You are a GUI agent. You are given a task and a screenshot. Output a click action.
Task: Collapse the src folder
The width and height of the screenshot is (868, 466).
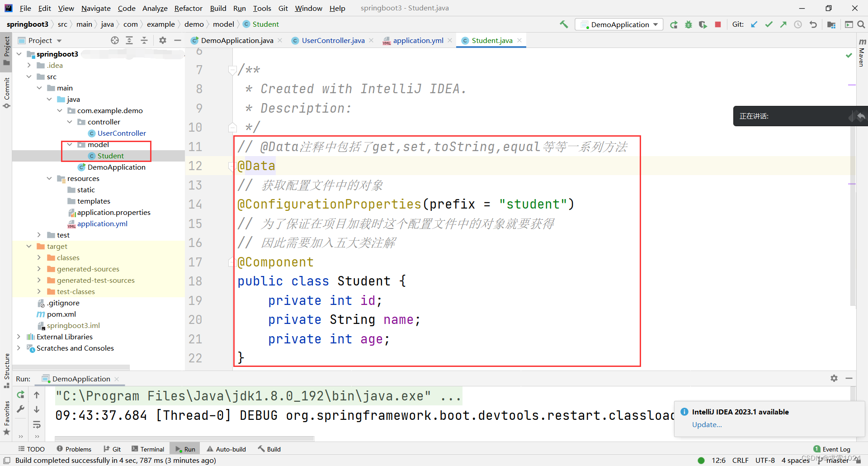(x=29, y=76)
